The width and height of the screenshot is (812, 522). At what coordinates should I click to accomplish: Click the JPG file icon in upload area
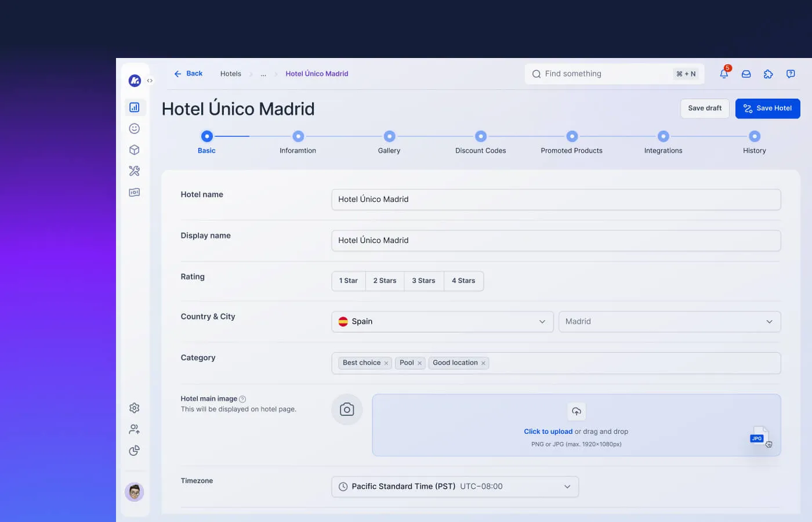click(760, 437)
